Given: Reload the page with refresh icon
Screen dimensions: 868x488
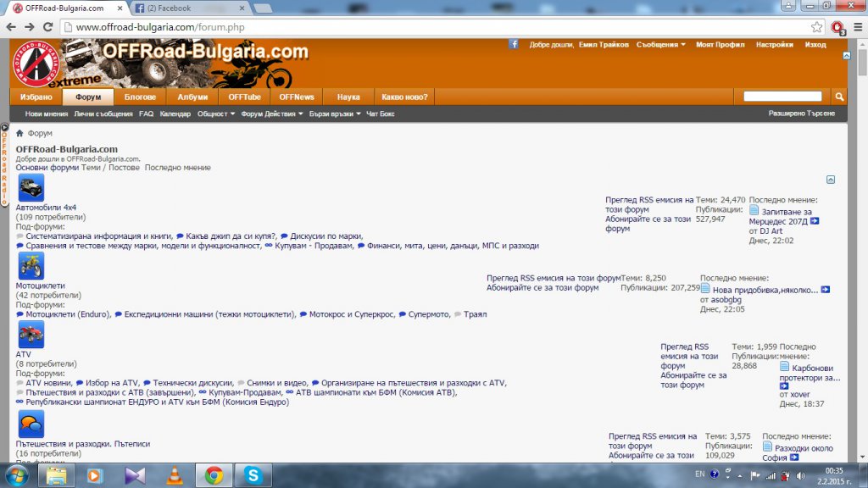Looking at the screenshot, I should point(48,26).
